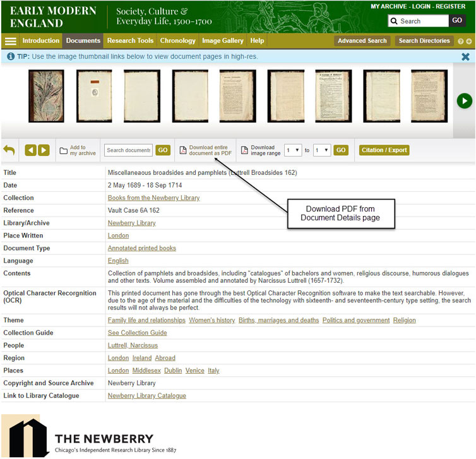Click the header search GO button
Viewport: 476px width, 459px height.
(x=457, y=21)
